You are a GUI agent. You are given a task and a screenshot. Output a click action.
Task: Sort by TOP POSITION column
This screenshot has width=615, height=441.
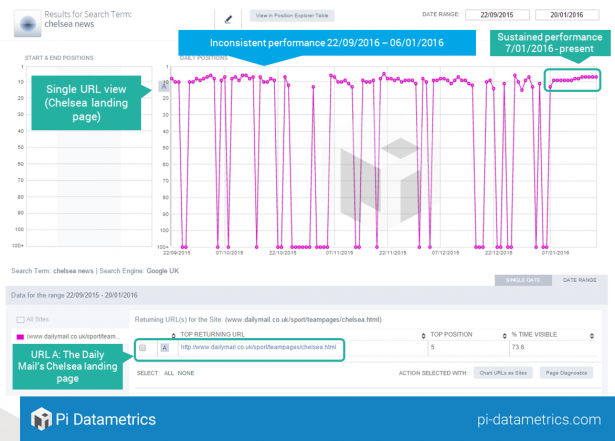[x=451, y=335]
